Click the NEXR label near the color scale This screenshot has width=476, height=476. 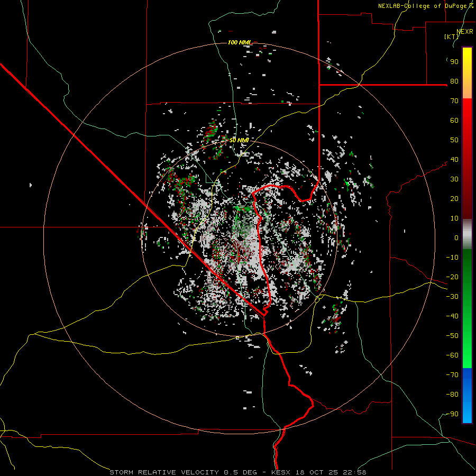[465, 32]
